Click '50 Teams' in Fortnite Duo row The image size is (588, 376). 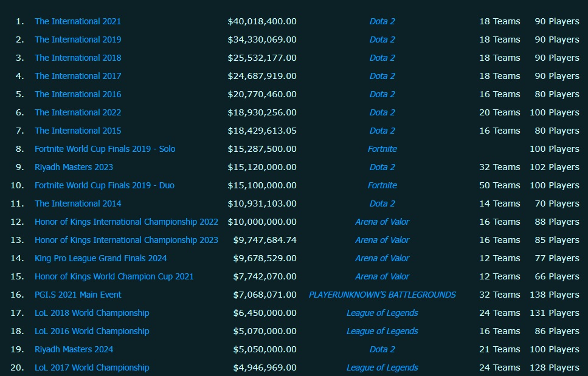coord(499,185)
